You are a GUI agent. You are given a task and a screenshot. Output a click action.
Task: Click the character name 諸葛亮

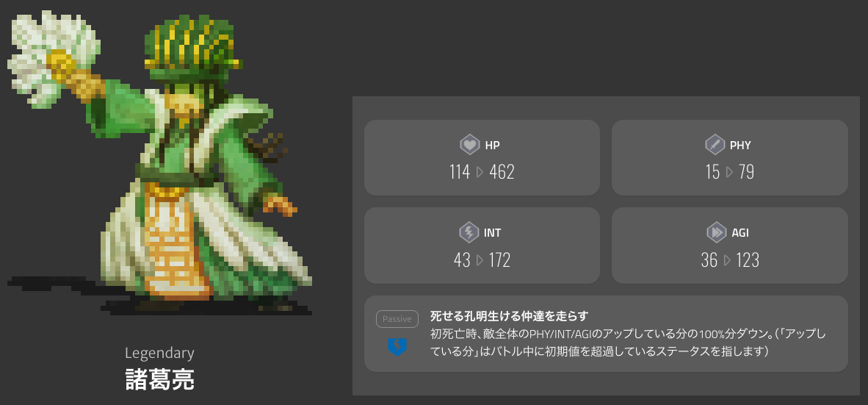click(159, 379)
